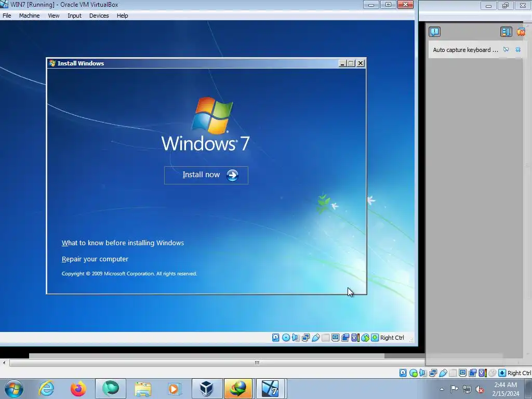This screenshot has width=532, height=399.
Task: Open the green swirl app on the taskbar
Action: [x=111, y=389]
